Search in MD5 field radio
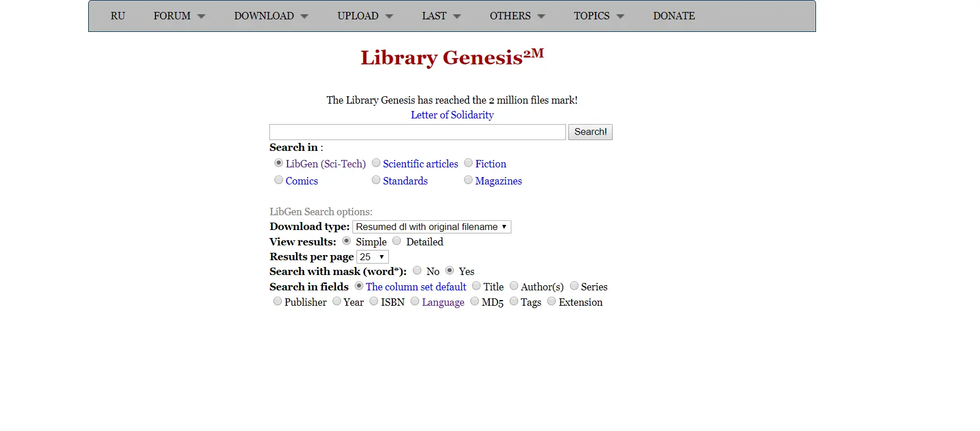Image resolution: width=980 pixels, height=431 pixels. point(475,301)
